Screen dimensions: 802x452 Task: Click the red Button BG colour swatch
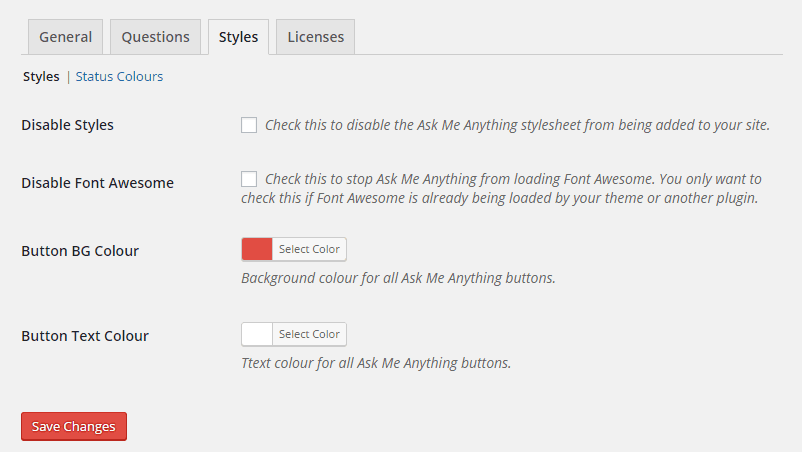(x=257, y=249)
